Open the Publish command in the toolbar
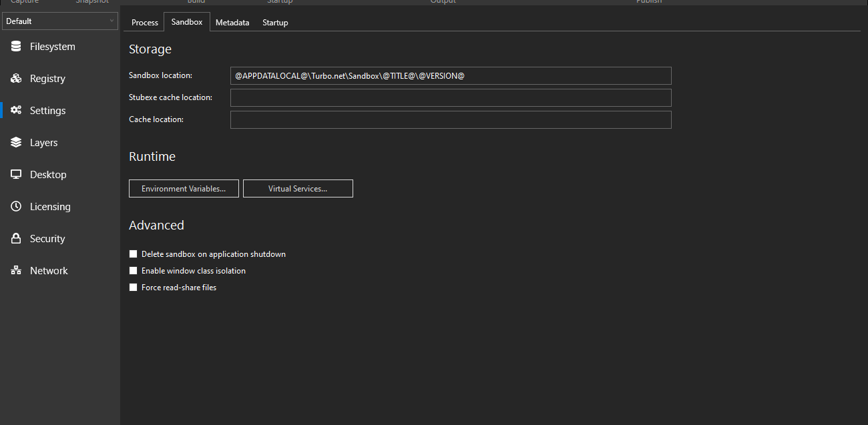 click(648, 2)
